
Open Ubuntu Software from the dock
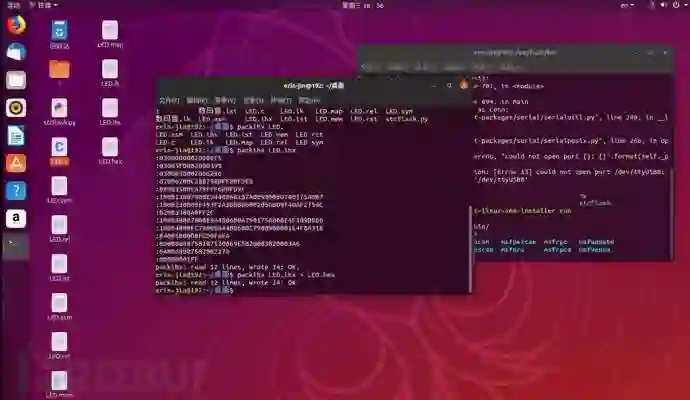click(16, 163)
